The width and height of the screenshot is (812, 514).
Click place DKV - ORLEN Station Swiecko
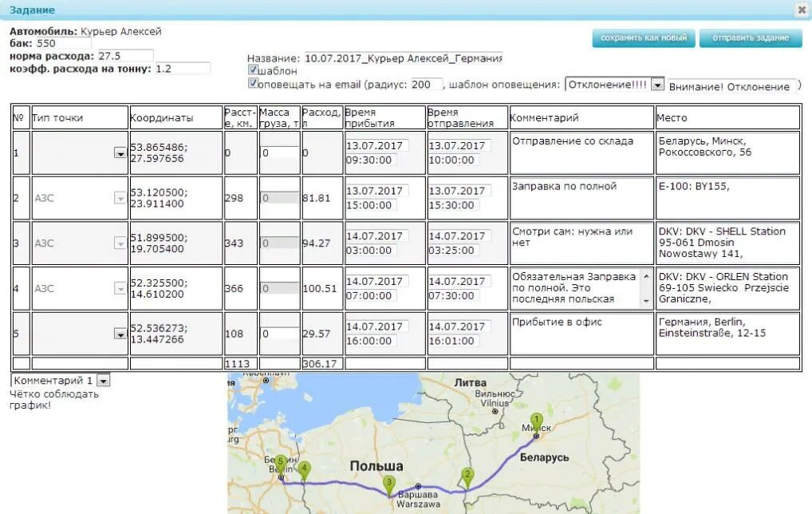(727, 288)
